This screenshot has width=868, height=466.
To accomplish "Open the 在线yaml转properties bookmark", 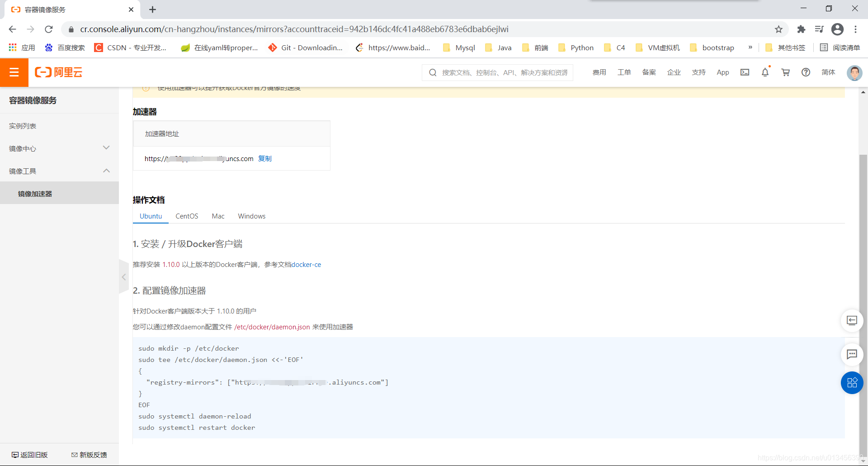I will 219,48.
